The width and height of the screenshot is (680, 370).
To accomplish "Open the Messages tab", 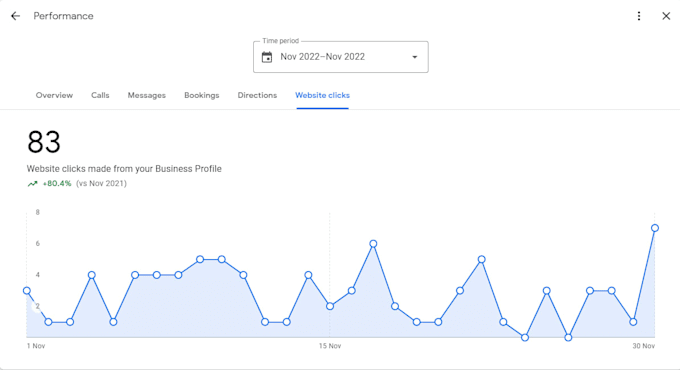I will [147, 95].
